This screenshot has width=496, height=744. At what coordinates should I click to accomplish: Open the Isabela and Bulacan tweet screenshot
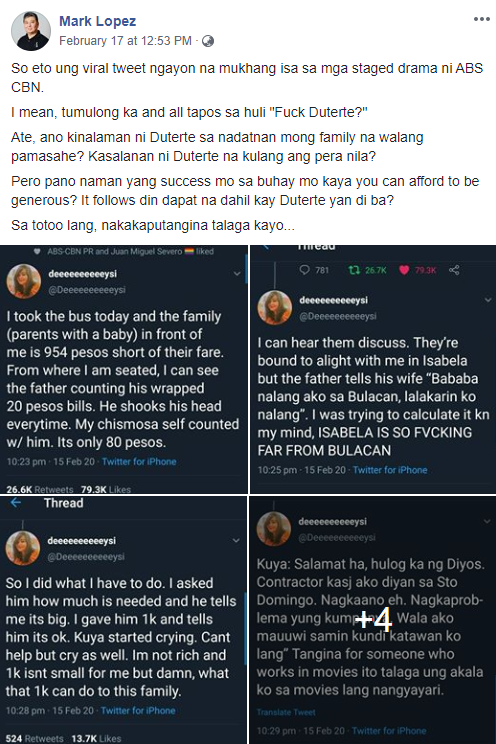coord(373,369)
